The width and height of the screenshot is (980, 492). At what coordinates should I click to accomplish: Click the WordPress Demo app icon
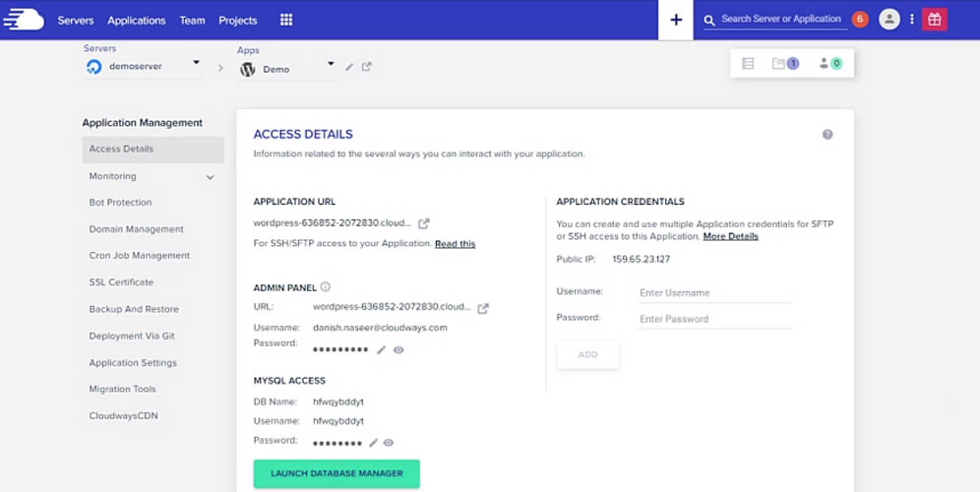(248, 69)
